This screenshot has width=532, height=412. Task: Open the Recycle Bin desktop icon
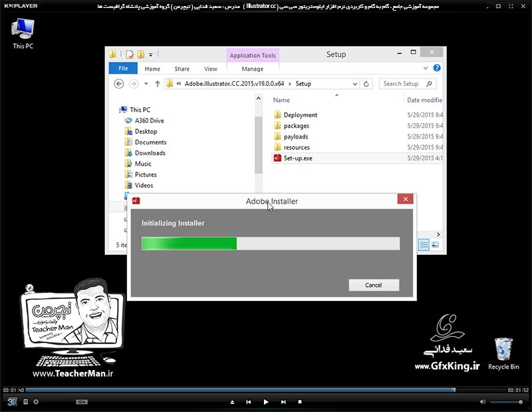click(503, 353)
